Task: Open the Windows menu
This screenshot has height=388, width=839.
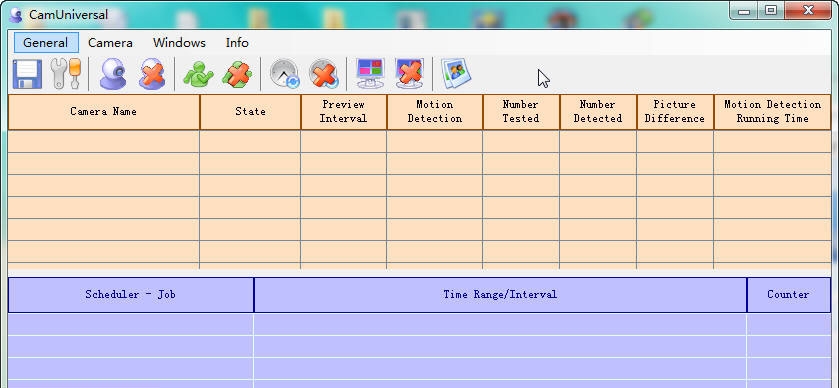Action: (x=179, y=43)
